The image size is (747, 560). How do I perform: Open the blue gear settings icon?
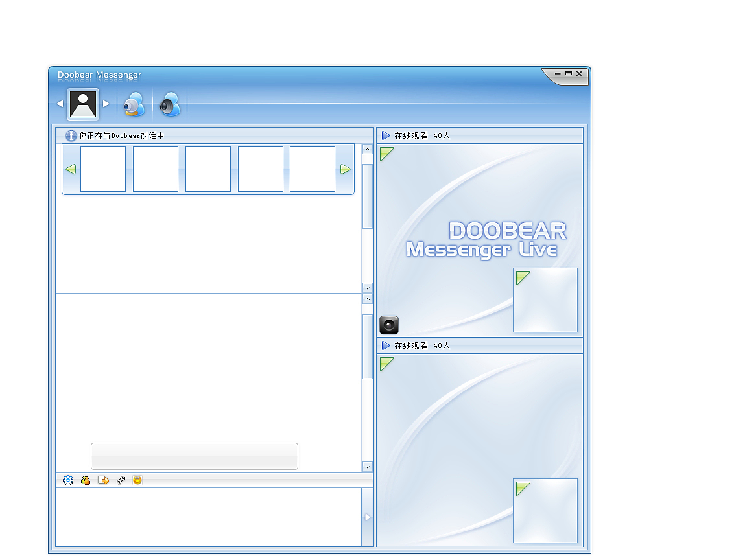[68, 480]
